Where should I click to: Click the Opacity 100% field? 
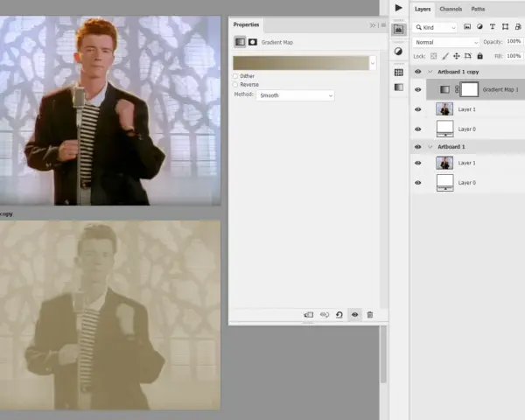click(x=514, y=41)
